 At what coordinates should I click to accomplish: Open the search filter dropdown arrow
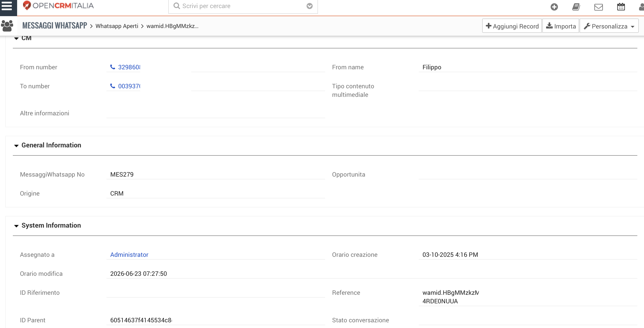coord(309,6)
